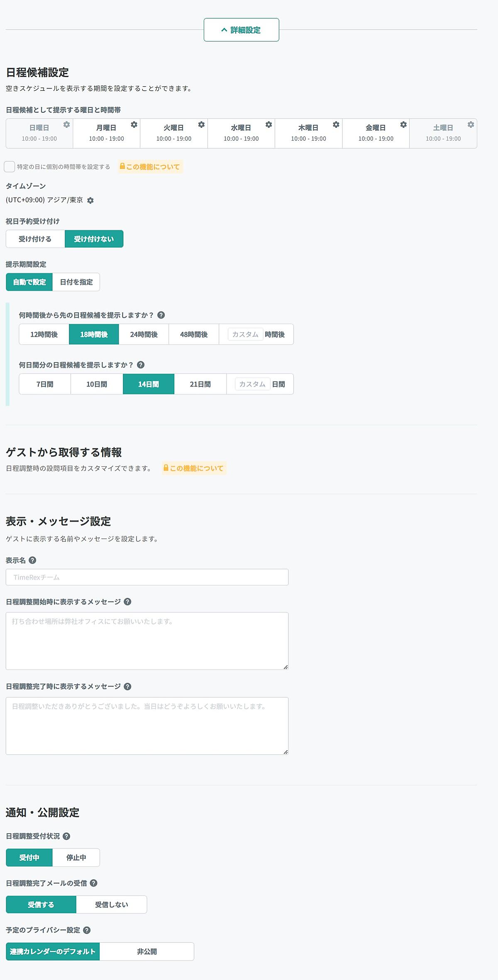Select the 24時間後 option

144,334
